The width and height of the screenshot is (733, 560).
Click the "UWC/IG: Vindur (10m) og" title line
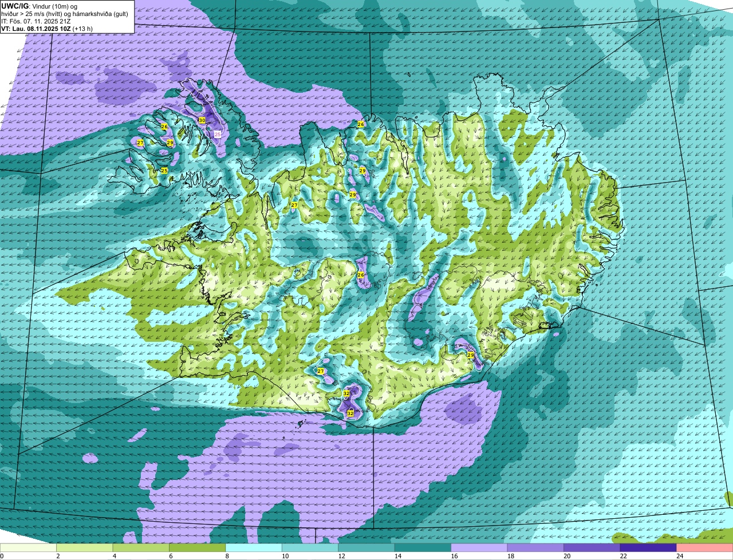40,6
